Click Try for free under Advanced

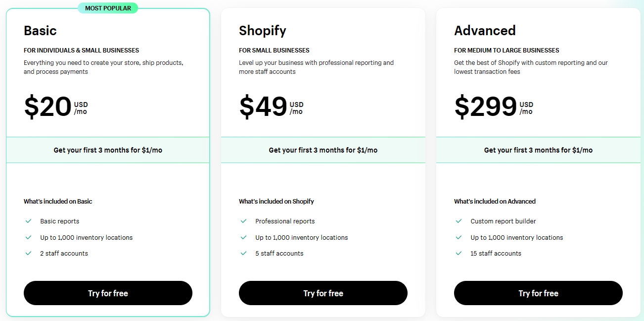click(538, 293)
